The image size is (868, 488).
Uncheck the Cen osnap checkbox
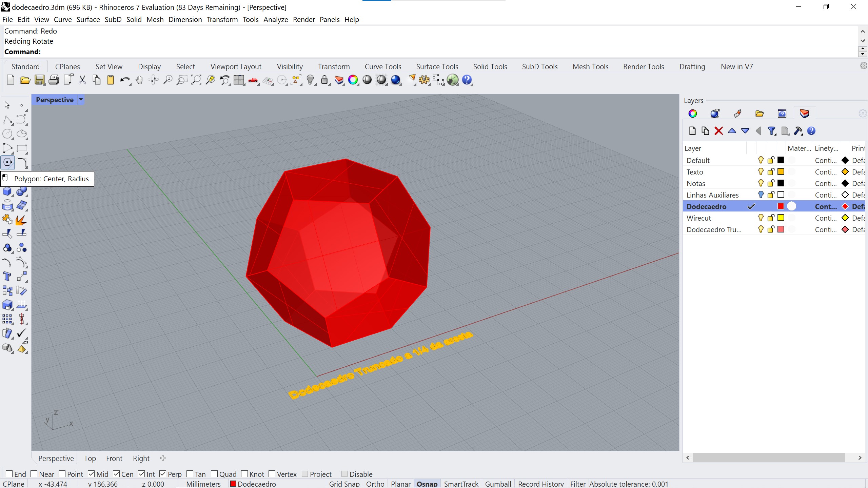click(116, 474)
